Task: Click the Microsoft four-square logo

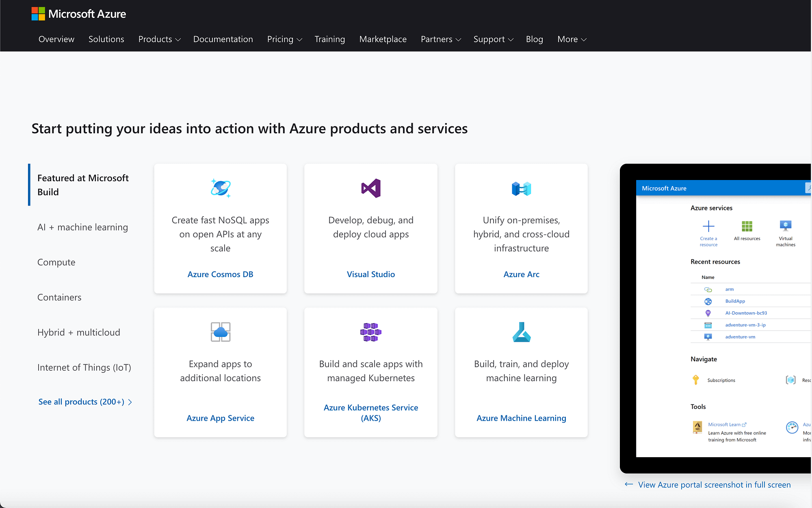Action: point(38,14)
